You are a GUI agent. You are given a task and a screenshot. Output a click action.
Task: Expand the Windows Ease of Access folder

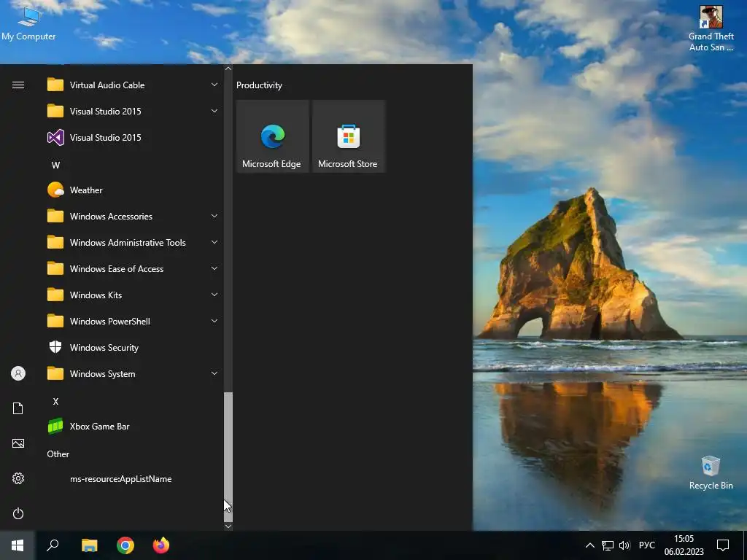coord(133,268)
